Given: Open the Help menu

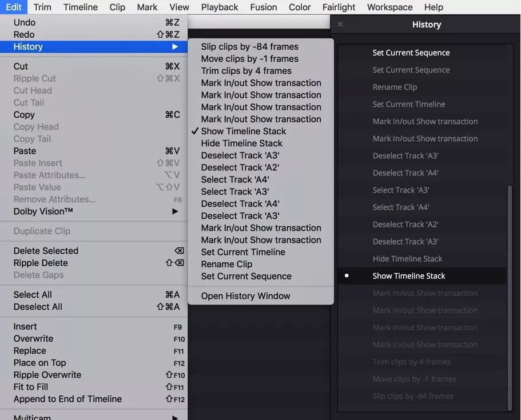Looking at the screenshot, I should [x=433, y=7].
